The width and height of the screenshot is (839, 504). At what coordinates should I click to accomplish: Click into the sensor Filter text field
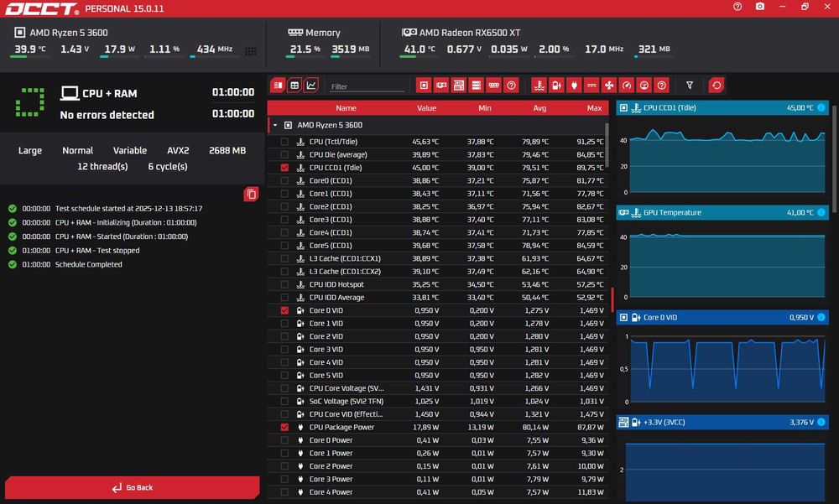point(367,86)
